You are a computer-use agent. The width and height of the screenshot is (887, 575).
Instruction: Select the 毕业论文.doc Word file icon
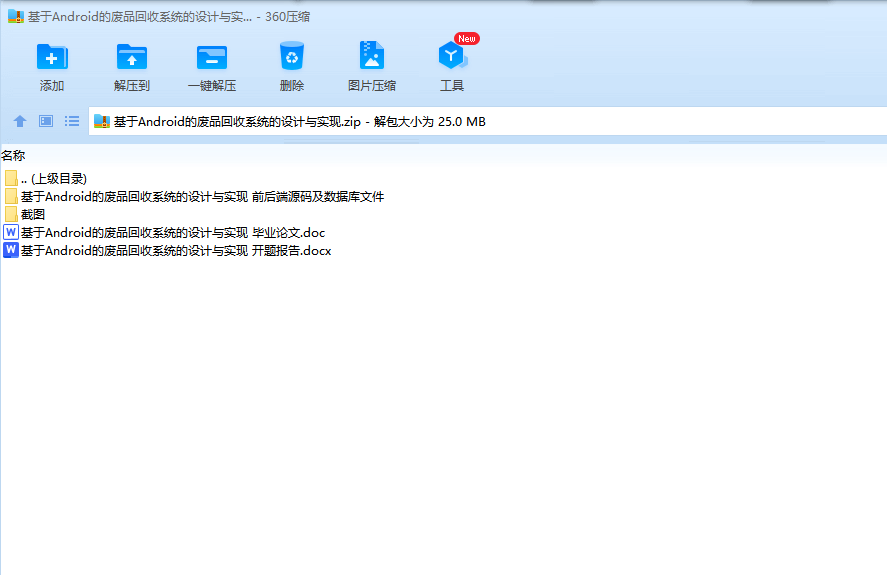[11, 232]
